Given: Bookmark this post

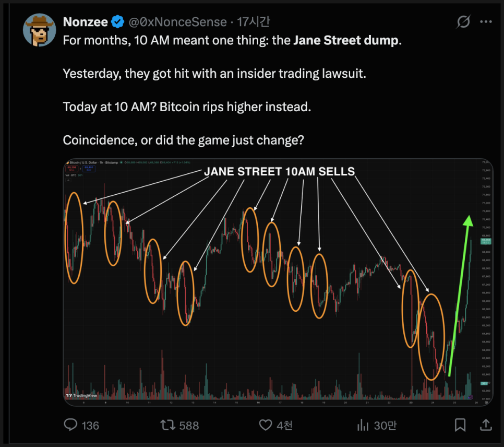Looking at the screenshot, I should pos(460,425).
